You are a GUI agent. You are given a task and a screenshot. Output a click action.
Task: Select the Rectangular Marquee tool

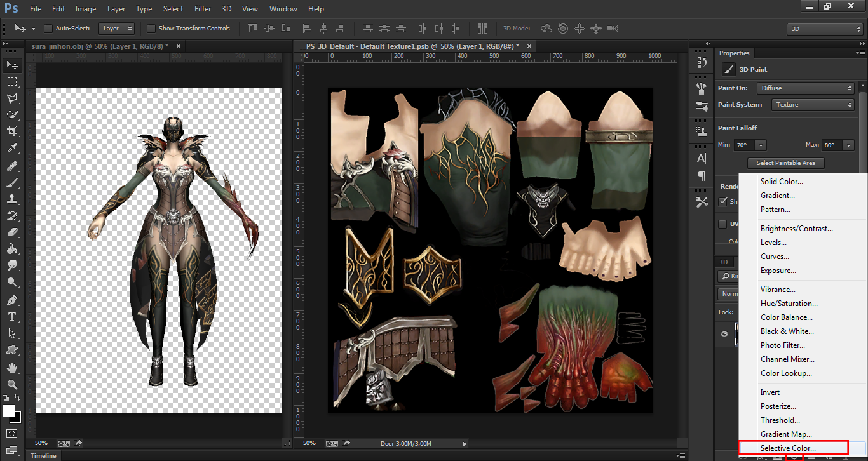click(x=12, y=82)
